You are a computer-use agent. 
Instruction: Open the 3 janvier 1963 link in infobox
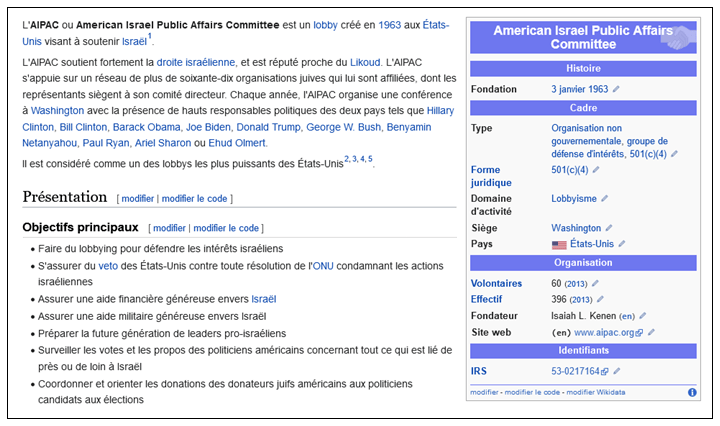point(579,89)
